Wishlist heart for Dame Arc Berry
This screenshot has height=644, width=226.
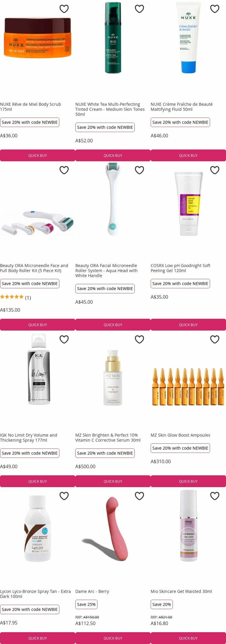click(139, 496)
